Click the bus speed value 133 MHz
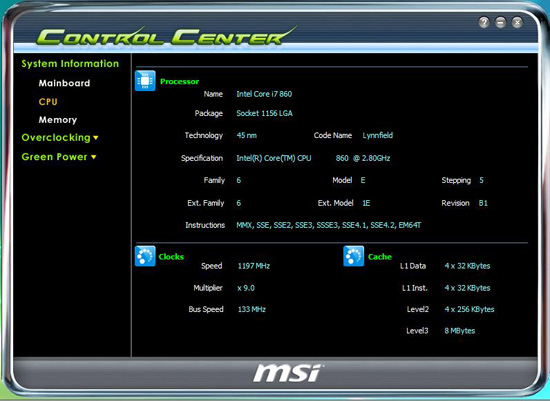 pyautogui.click(x=252, y=309)
